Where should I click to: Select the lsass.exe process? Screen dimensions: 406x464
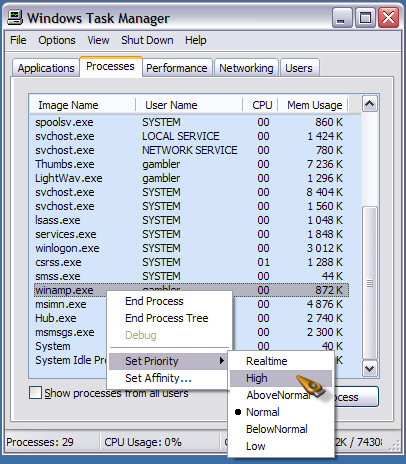pos(191,220)
